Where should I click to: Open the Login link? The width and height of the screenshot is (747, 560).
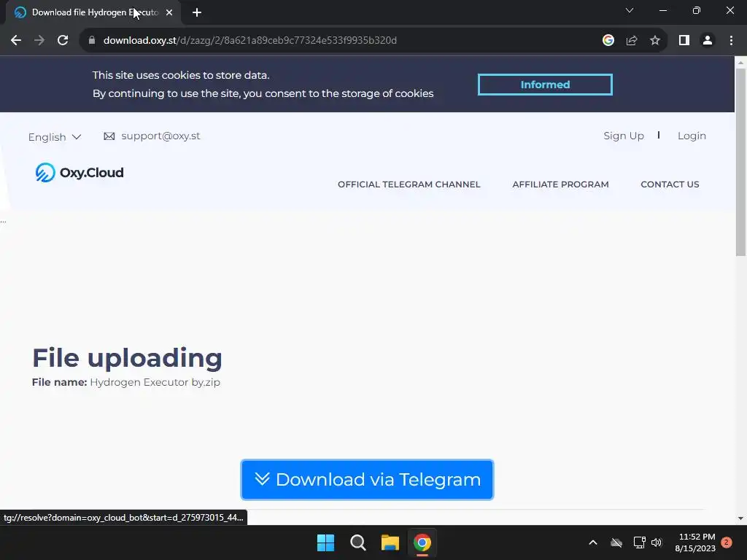[x=692, y=136]
